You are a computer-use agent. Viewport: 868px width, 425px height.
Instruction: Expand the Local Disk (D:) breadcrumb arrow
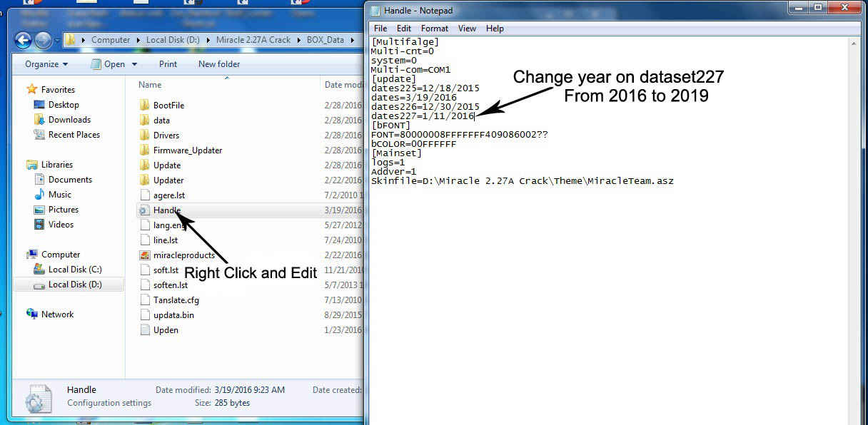coord(208,40)
